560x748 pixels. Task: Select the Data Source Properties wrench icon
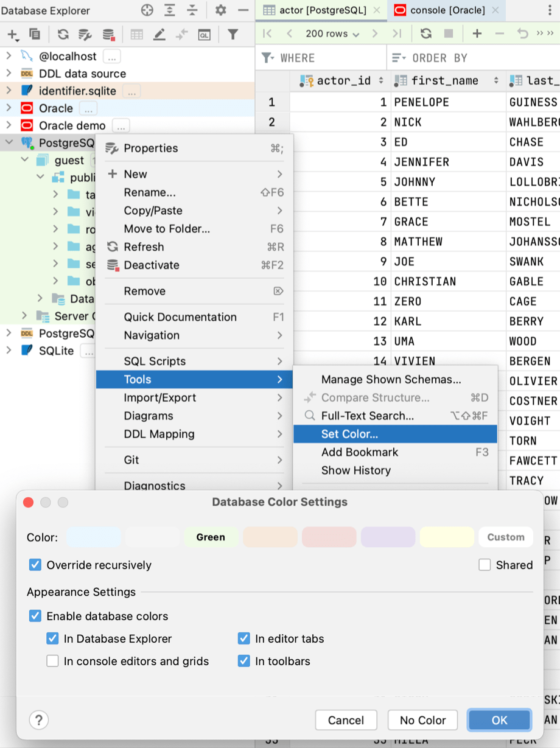tap(85, 35)
